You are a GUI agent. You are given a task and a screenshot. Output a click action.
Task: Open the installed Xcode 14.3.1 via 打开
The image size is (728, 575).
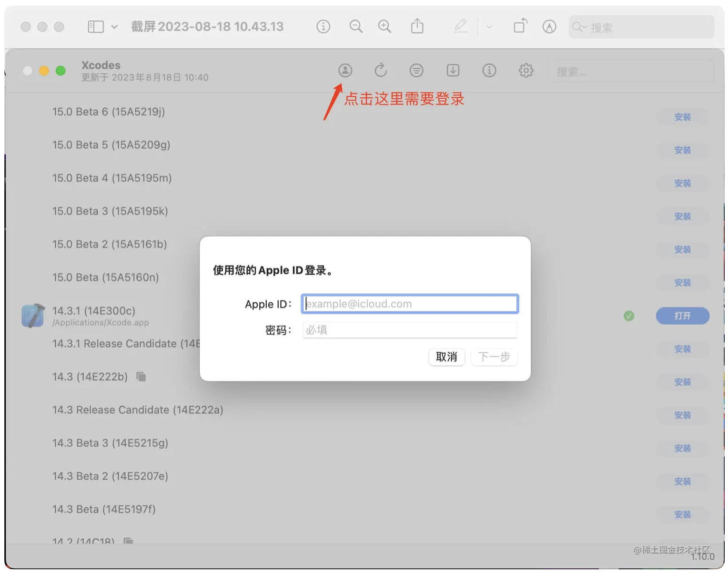tap(682, 316)
